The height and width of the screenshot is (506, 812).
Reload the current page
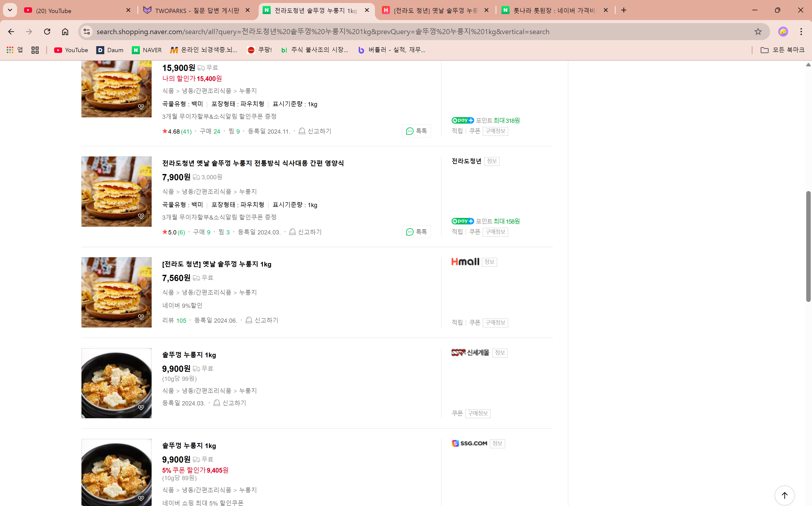[47, 31]
